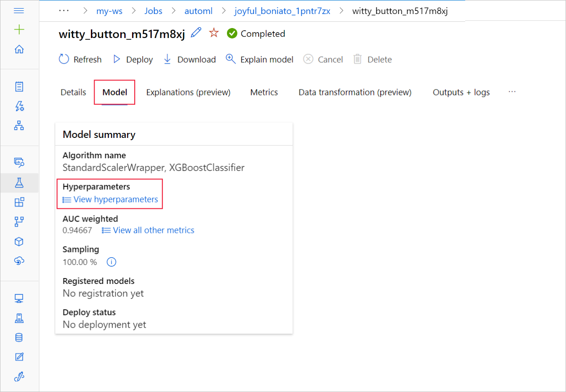This screenshot has height=392, width=566.
Task: Open the Jobs flask icon in sidebar
Action: pos(19,183)
